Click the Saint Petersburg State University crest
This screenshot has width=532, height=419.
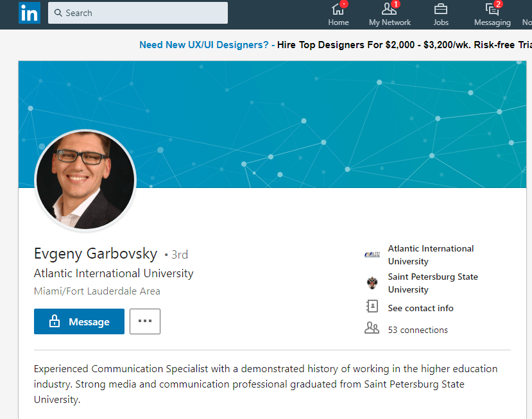372,283
